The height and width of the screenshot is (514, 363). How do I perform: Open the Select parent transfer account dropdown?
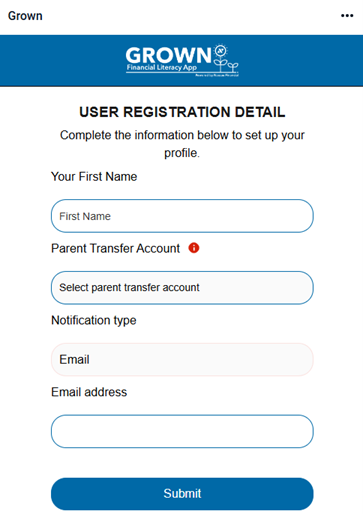point(182,288)
